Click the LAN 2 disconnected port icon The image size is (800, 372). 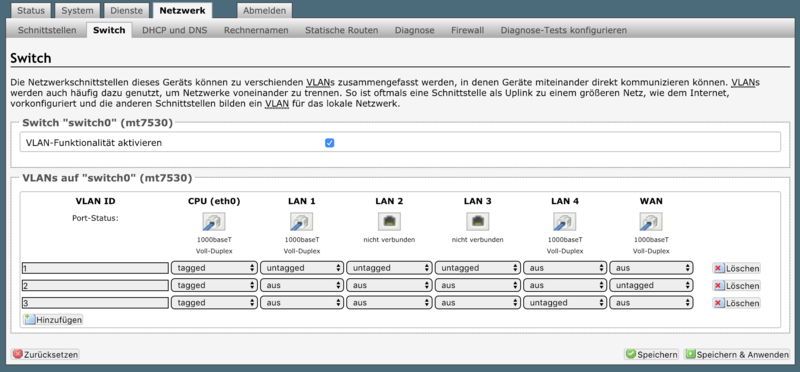point(389,221)
